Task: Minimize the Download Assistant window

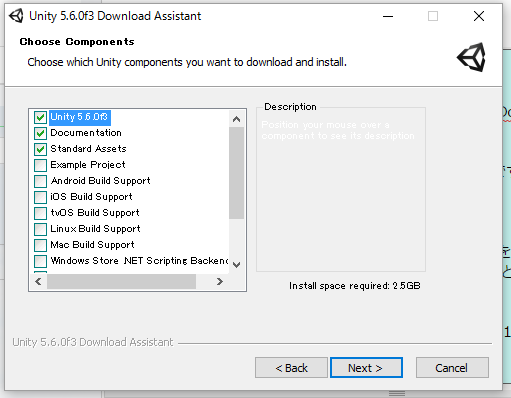Action: click(x=388, y=16)
